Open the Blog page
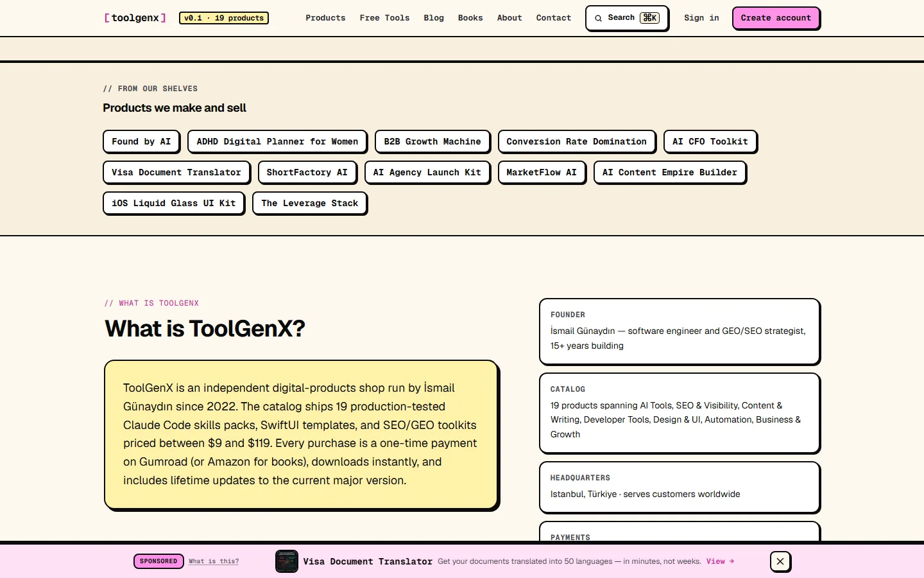The height and width of the screenshot is (578, 924). coord(434,18)
